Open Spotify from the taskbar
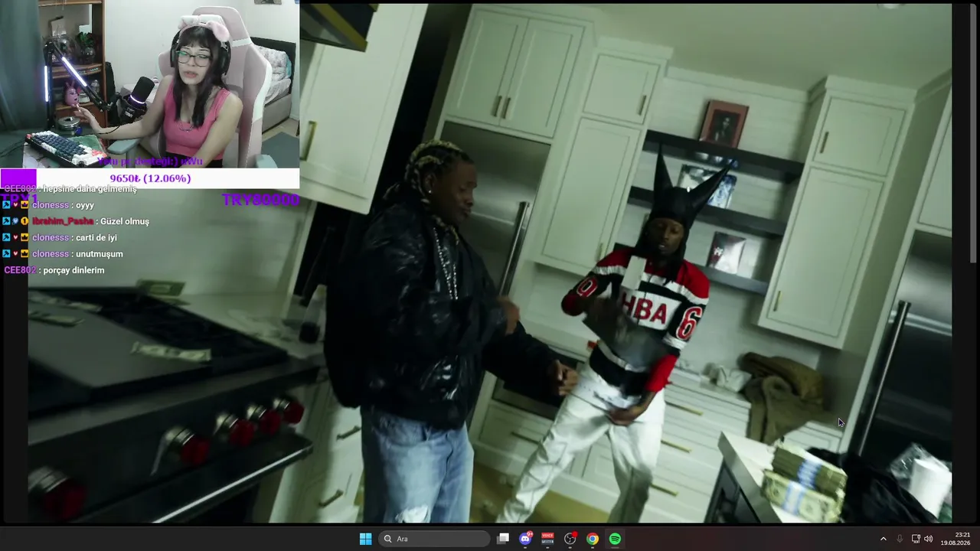 coord(615,539)
